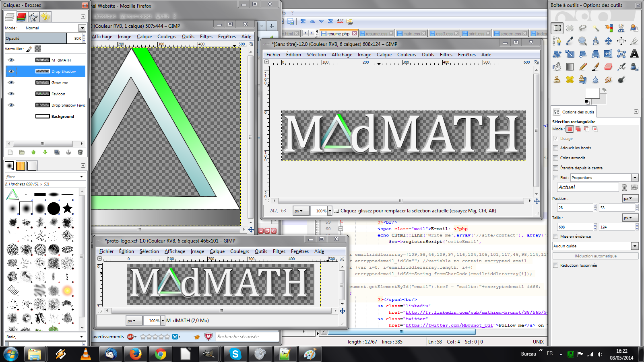
Task: Select the Color Picker eyedropper tool
Action: click(x=570, y=41)
